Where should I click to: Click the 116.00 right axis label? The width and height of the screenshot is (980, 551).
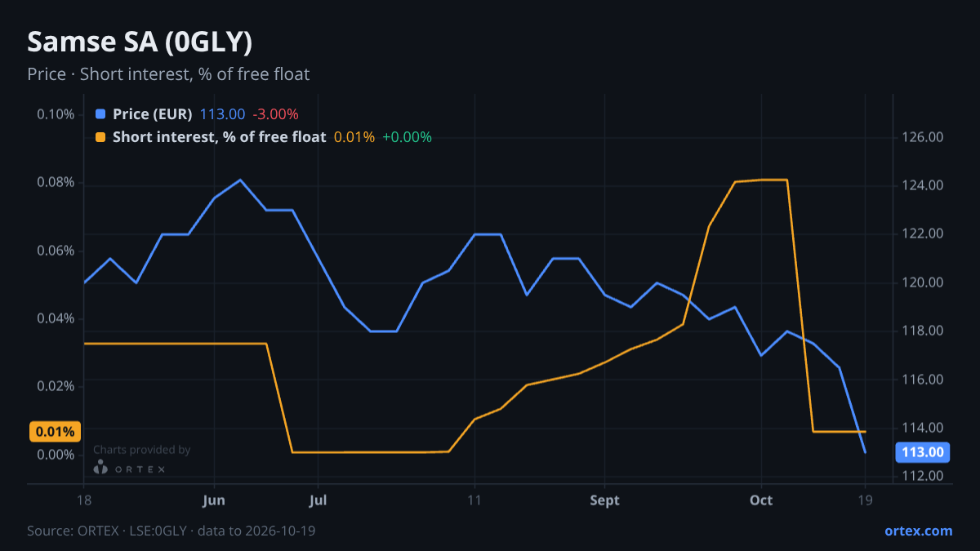pyautogui.click(x=924, y=380)
